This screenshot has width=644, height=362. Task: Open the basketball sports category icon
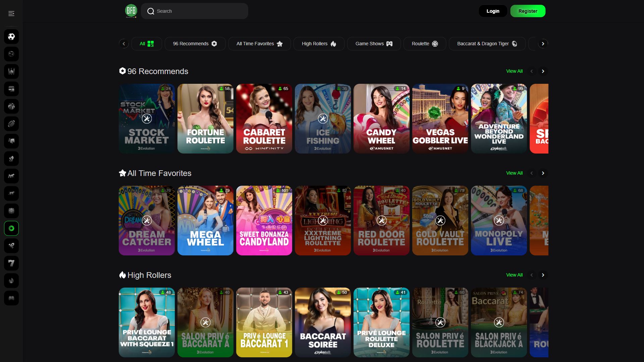[11, 106]
